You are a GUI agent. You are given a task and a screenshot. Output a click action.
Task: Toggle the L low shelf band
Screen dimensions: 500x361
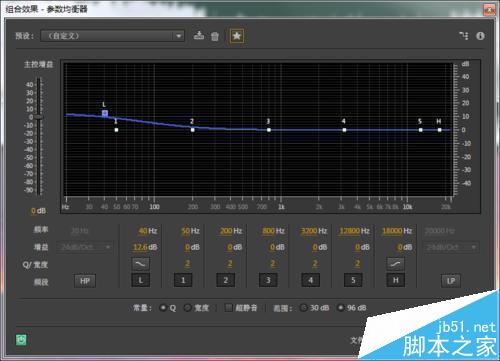coord(141,280)
